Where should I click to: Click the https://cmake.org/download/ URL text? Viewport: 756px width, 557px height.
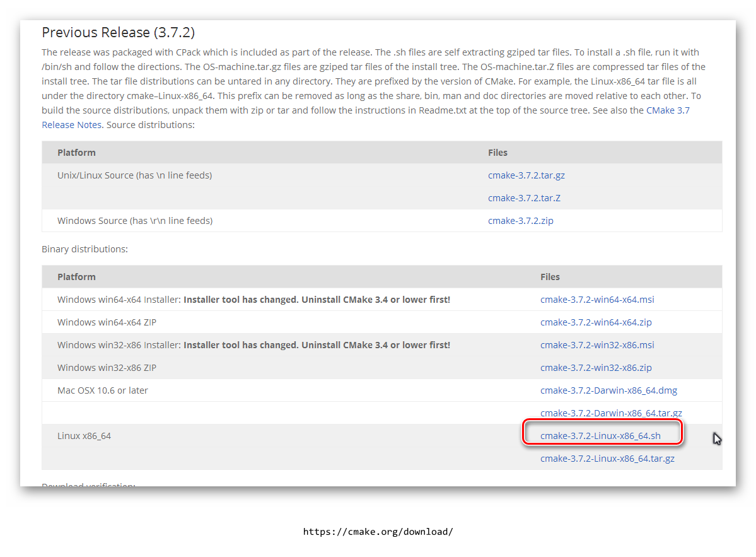coord(378,532)
